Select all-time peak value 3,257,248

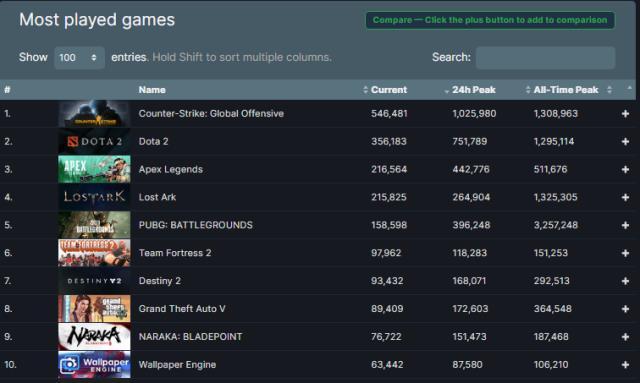tap(556, 225)
